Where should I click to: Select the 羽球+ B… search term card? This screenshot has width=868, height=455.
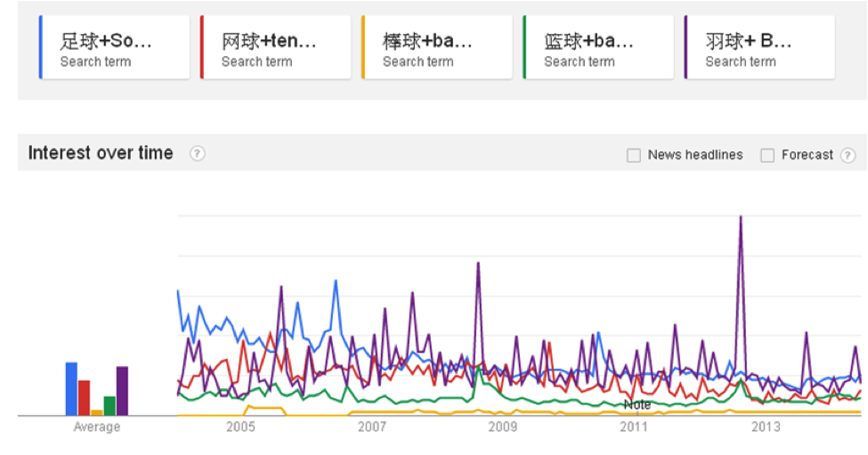click(759, 48)
